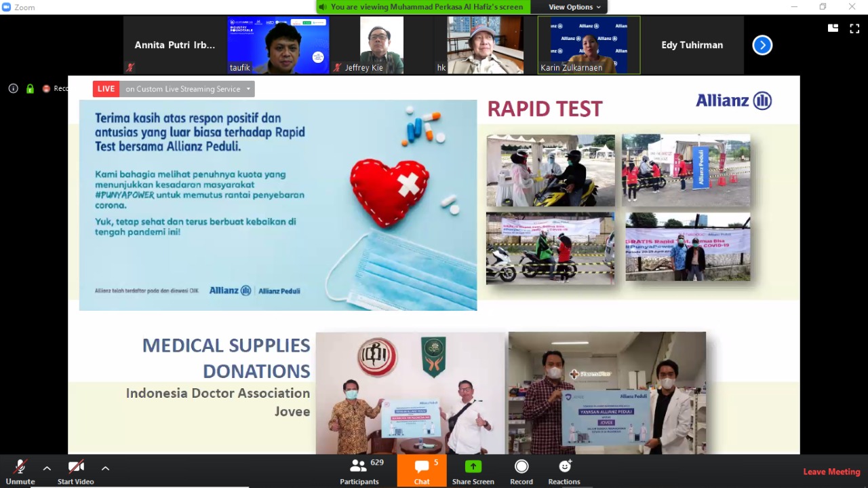The height and width of the screenshot is (488, 868).
Task: Minimize the Zoom window
Action: click(794, 7)
